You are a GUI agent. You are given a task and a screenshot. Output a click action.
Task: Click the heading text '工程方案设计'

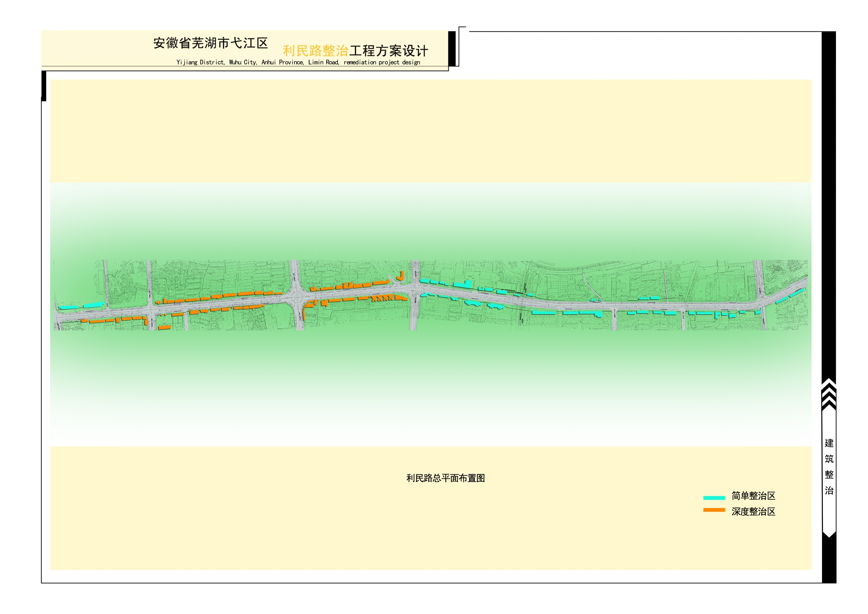[389, 51]
